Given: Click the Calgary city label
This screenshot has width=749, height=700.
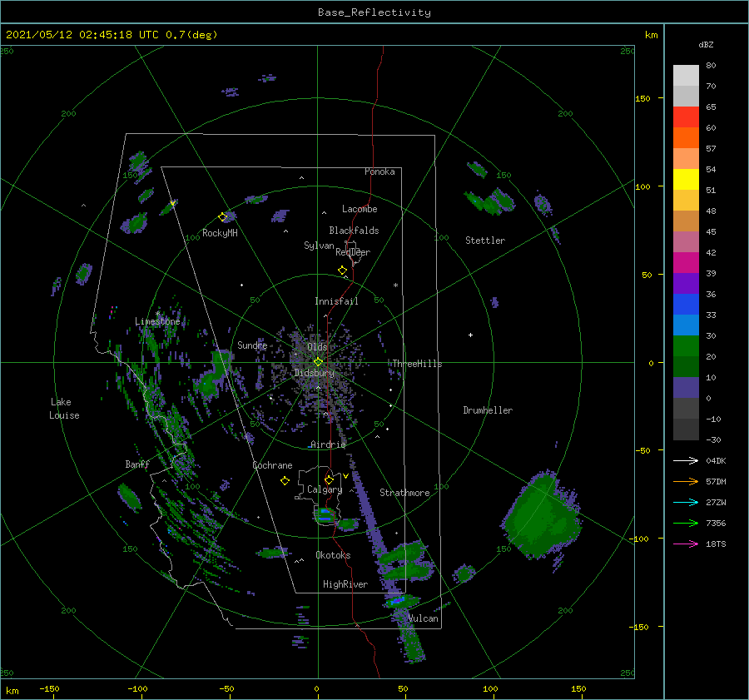Looking at the screenshot, I should (x=325, y=489).
